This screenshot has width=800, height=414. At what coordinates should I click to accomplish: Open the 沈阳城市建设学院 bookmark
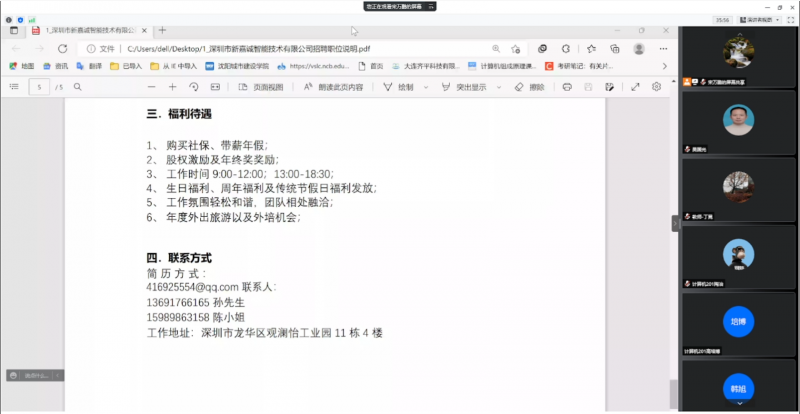[x=238, y=66]
